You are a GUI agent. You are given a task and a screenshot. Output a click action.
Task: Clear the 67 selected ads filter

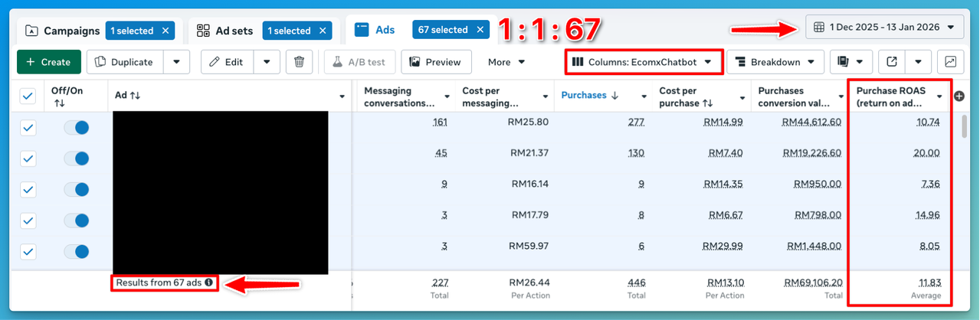(x=480, y=30)
